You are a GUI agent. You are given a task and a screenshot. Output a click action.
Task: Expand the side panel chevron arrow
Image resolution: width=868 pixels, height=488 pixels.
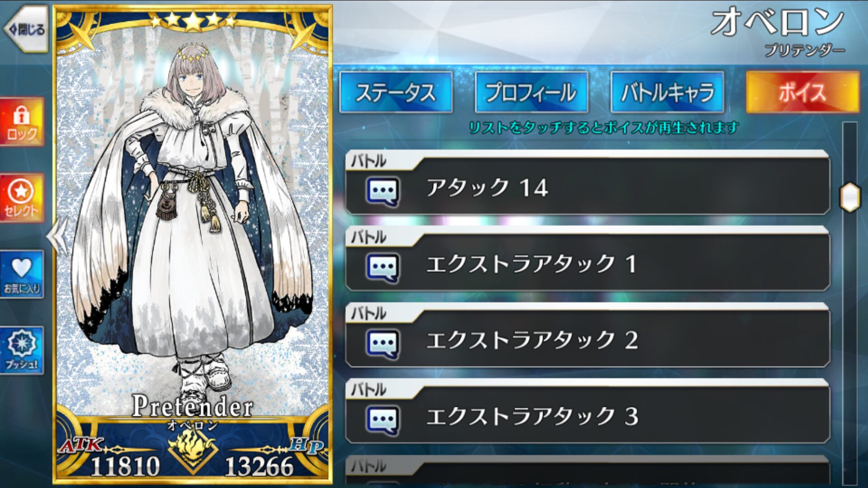(x=58, y=236)
